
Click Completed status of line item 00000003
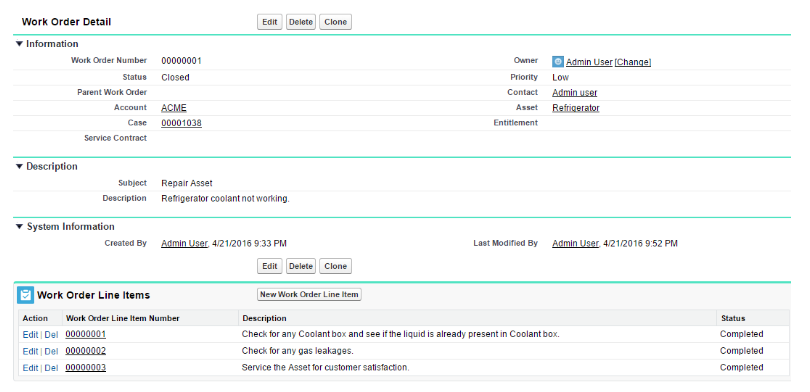[741, 367]
